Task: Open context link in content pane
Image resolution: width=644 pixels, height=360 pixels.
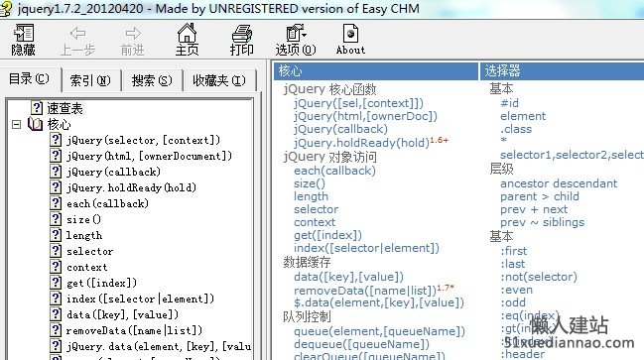Action: [x=315, y=222]
